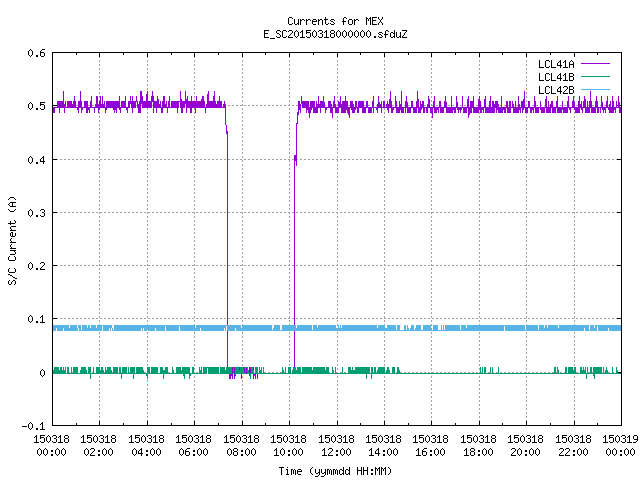Click the purple LCL41A legend line sample
The image size is (640, 480).
595,64
